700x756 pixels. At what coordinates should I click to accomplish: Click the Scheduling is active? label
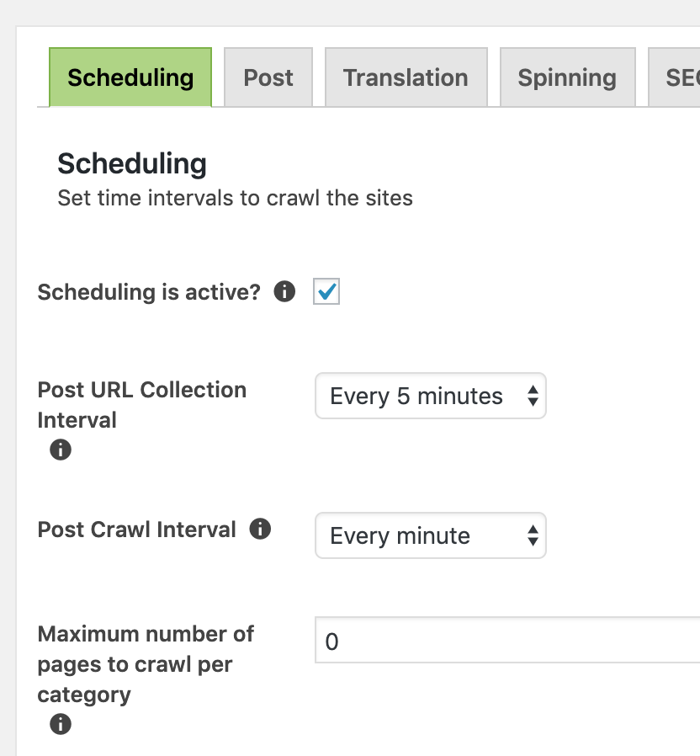coord(149,292)
